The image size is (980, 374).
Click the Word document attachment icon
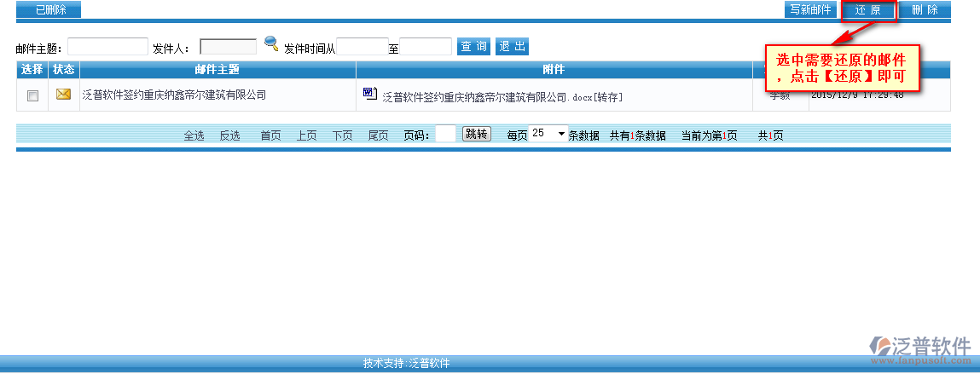pyautogui.click(x=370, y=94)
